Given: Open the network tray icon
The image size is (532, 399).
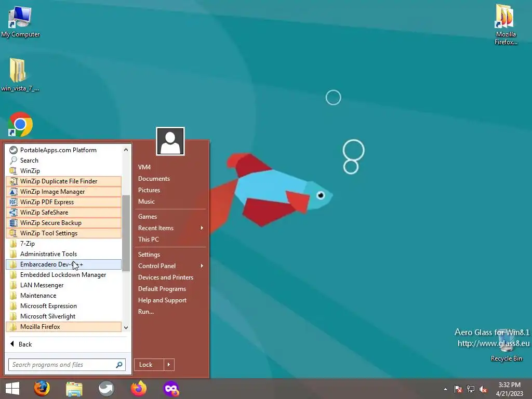Looking at the screenshot, I should (x=470, y=389).
